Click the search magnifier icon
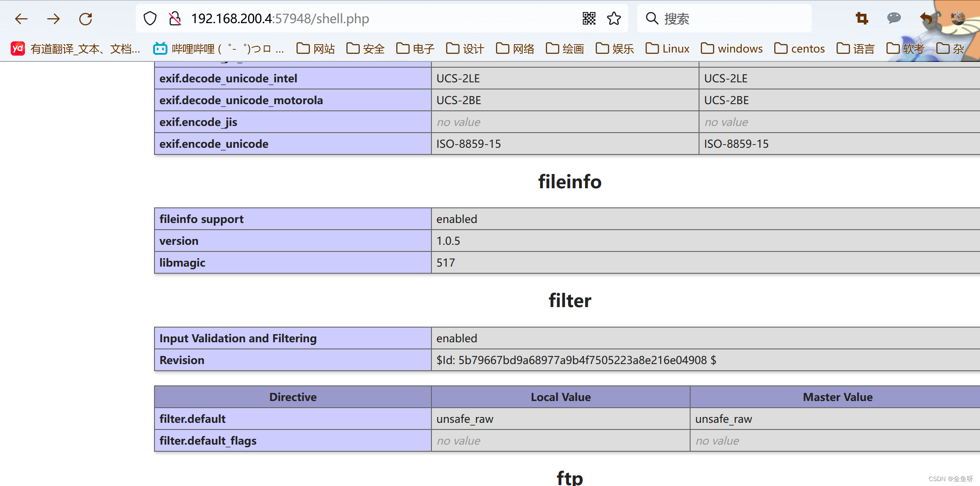The image size is (980, 486). point(652,18)
